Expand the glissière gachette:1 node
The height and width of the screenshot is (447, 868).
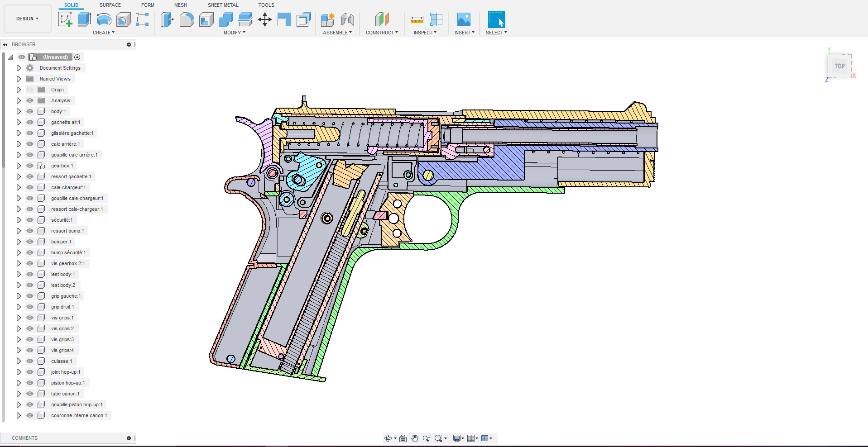(x=19, y=133)
